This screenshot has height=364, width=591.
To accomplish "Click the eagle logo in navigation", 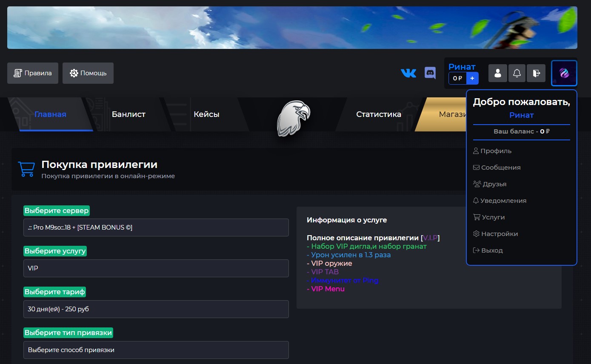I will (293, 118).
